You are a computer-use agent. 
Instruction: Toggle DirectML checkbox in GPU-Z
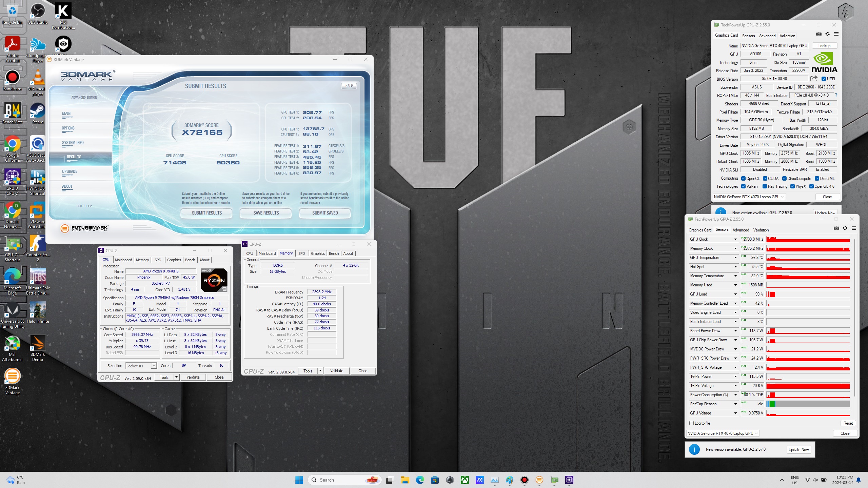817,179
